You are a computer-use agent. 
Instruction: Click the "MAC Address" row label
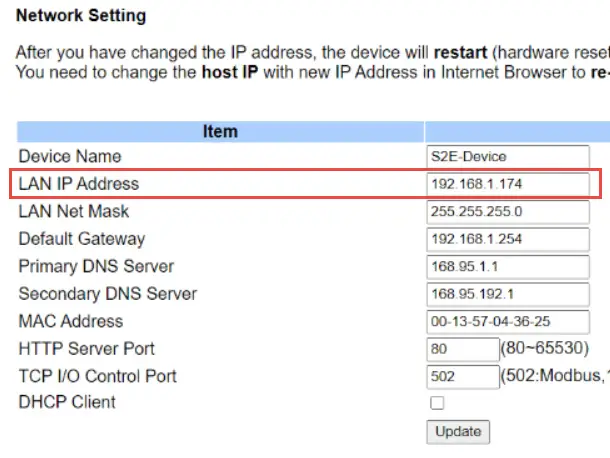[71, 322]
